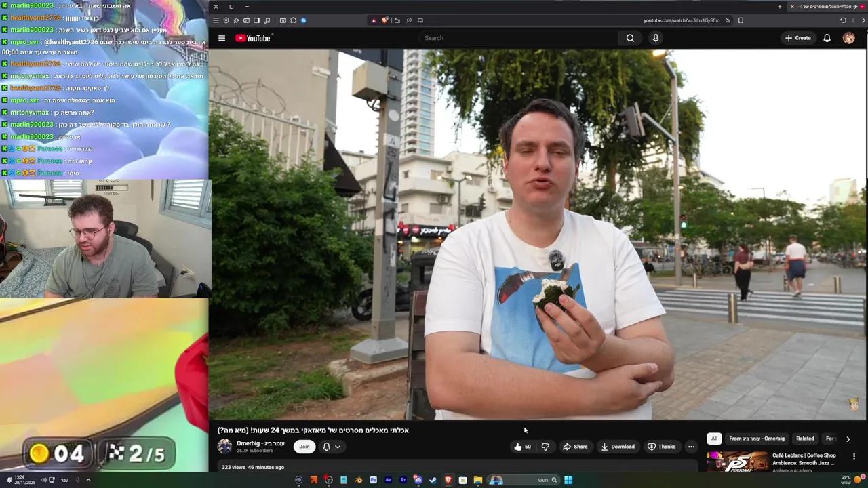The image size is (868, 488).
Task: Reload the page in the browser
Action: (x=843, y=20)
